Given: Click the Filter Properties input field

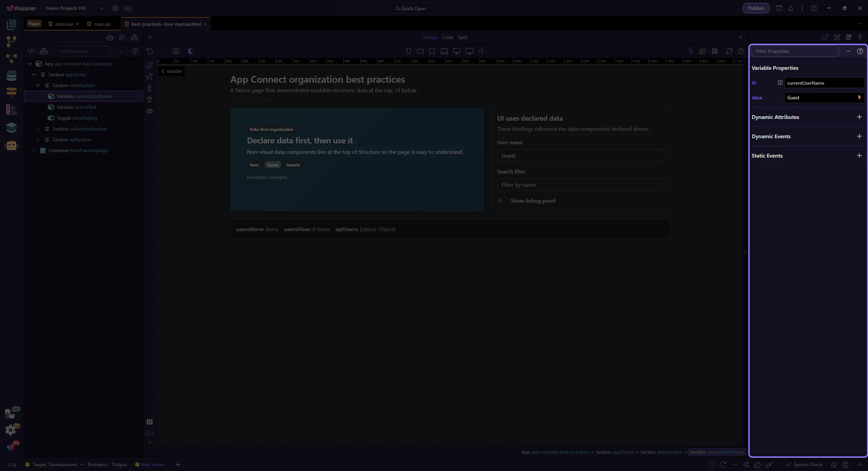Looking at the screenshot, I should point(795,51).
